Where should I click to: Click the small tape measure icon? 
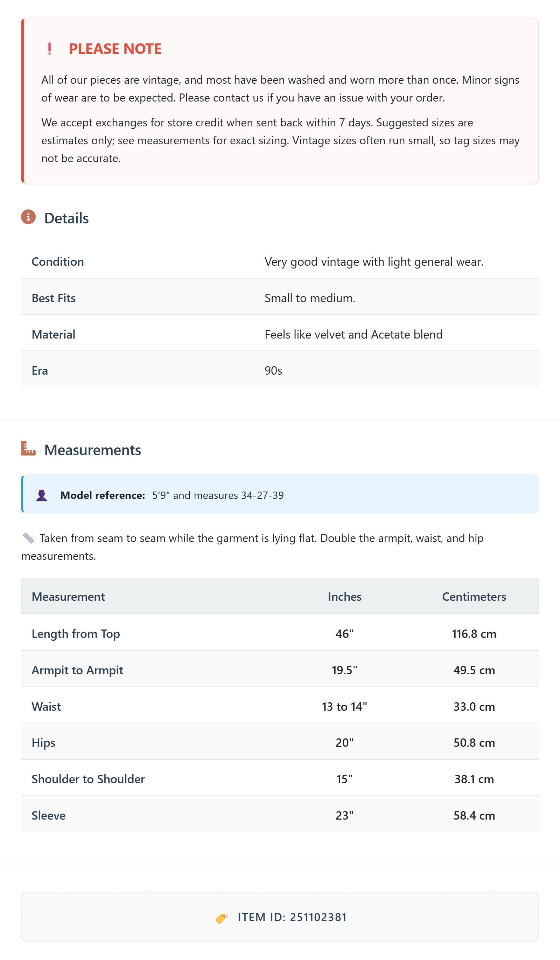29,538
